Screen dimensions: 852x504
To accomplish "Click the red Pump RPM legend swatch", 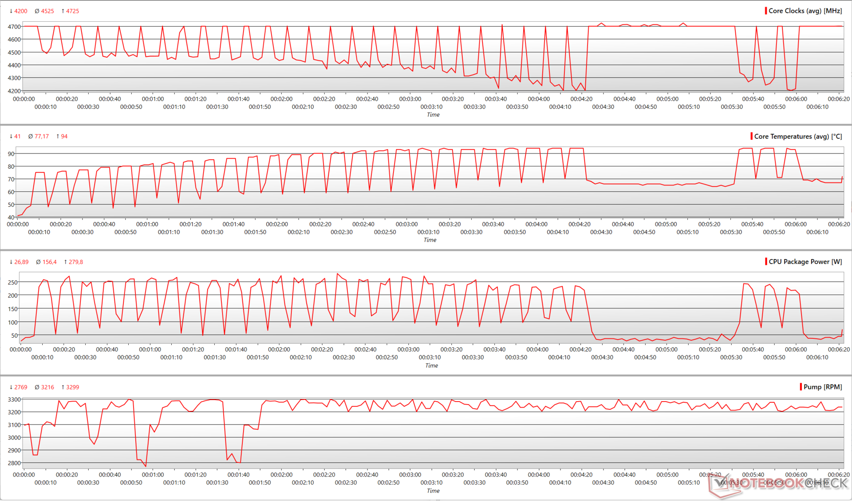I will coord(801,387).
